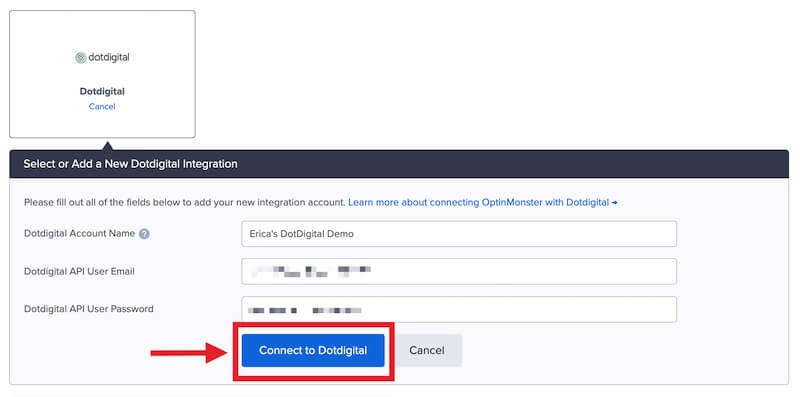
Task: Focus the Dotdigital API User Password field
Action: click(459, 309)
